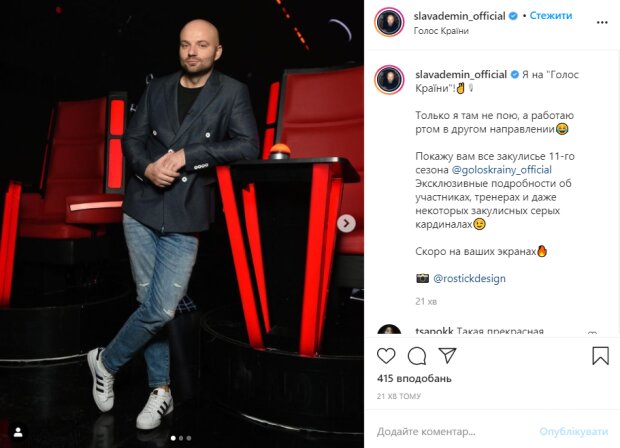Open the slavademin_official username in the header
620x448 pixels.
[459, 16]
